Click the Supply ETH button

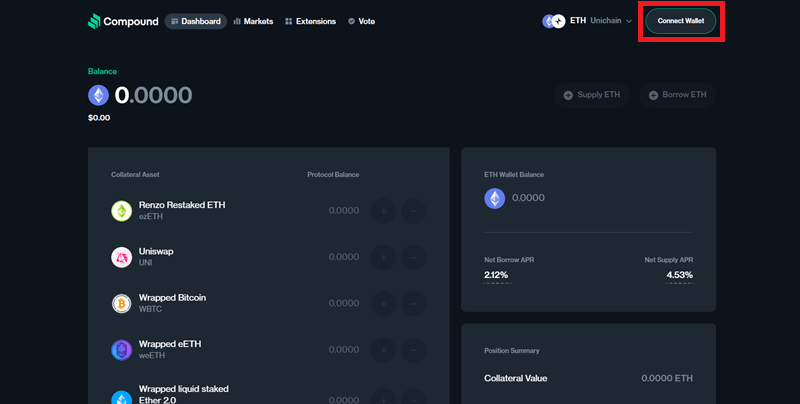tap(592, 95)
